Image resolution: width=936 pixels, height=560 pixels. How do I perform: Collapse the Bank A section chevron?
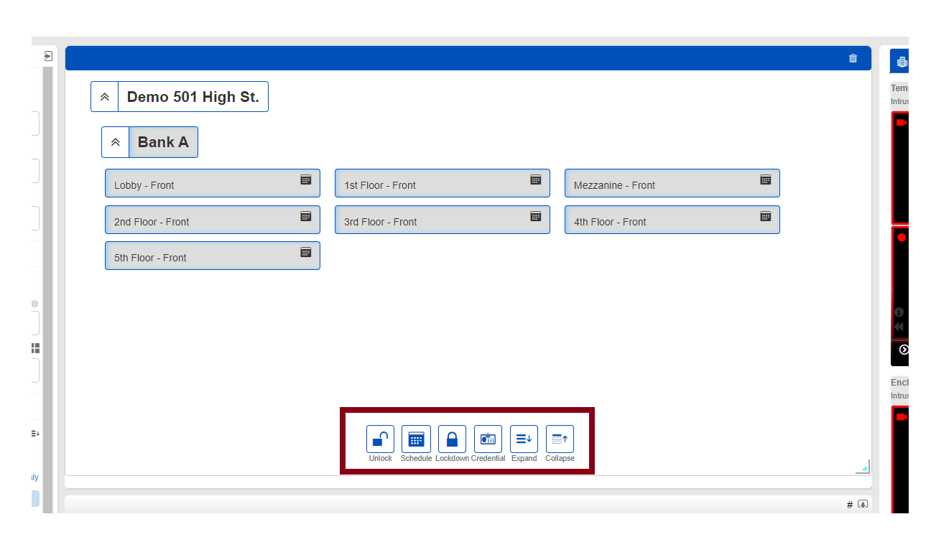[x=116, y=142]
